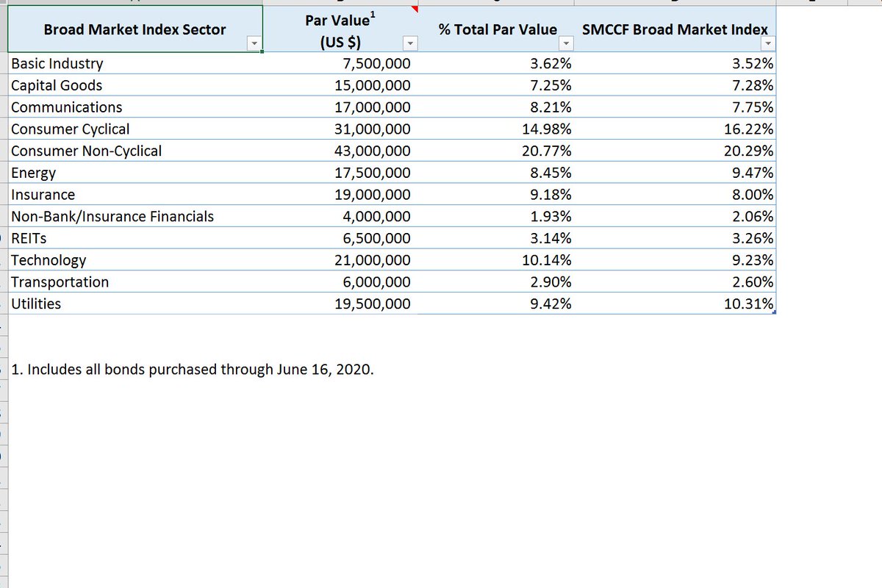Click the Technology sector cell
The width and height of the screenshot is (882, 588).
136,260
